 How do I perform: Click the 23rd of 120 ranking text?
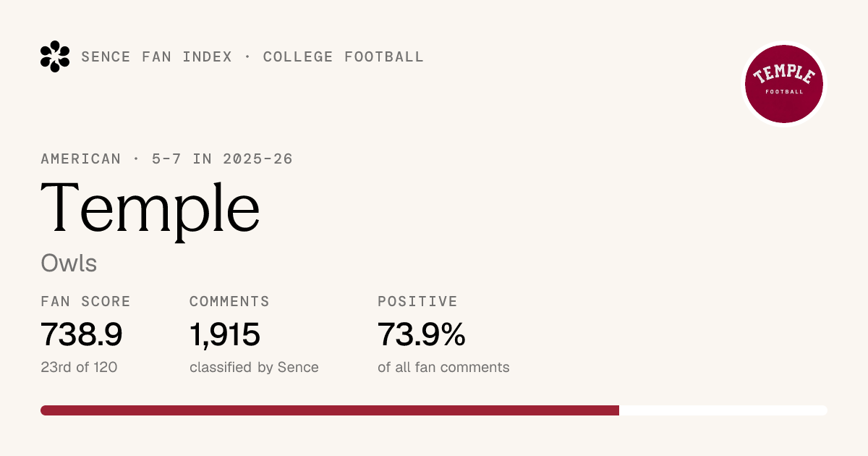coord(79,367)
